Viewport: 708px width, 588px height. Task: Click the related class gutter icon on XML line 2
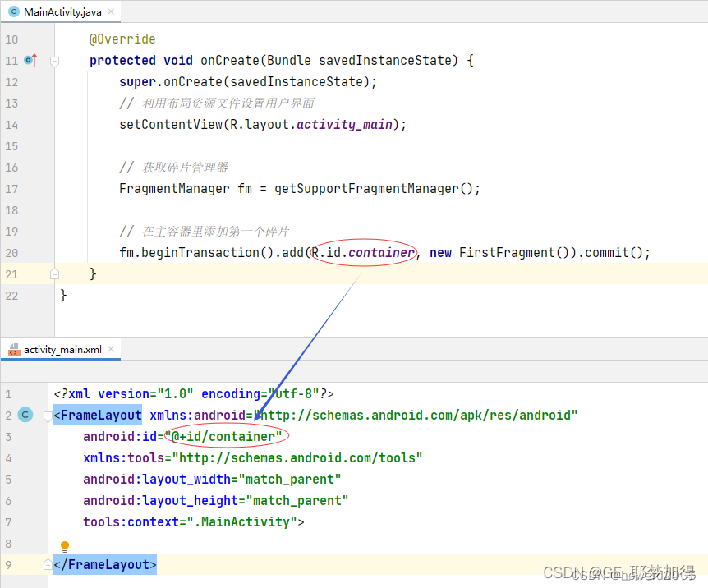click(25, 415)
